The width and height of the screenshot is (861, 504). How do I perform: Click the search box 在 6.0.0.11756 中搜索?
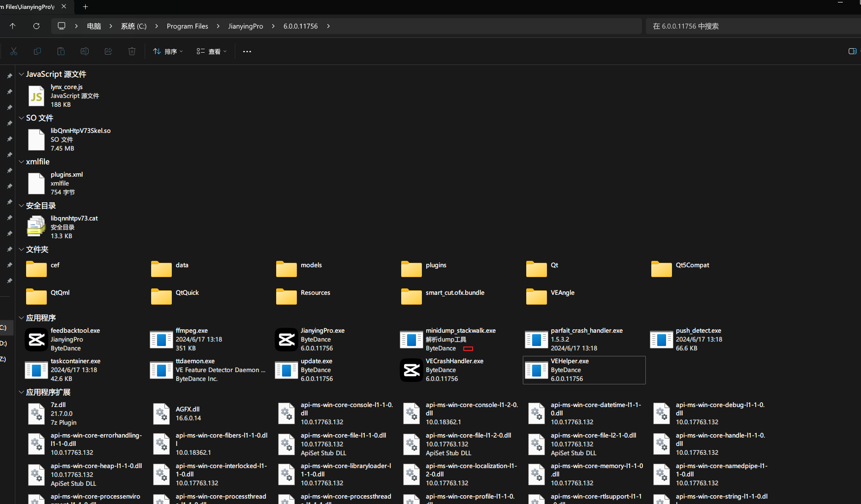(x=753, y=26)
